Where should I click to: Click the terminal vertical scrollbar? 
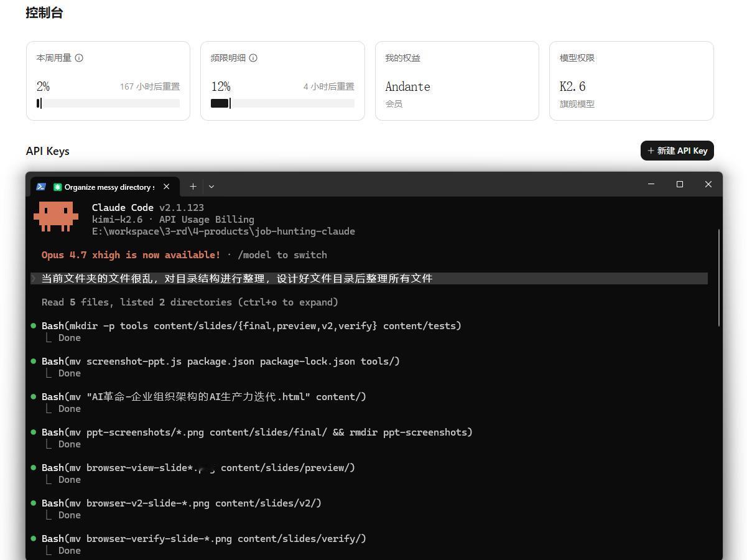(x=719, y=278)
